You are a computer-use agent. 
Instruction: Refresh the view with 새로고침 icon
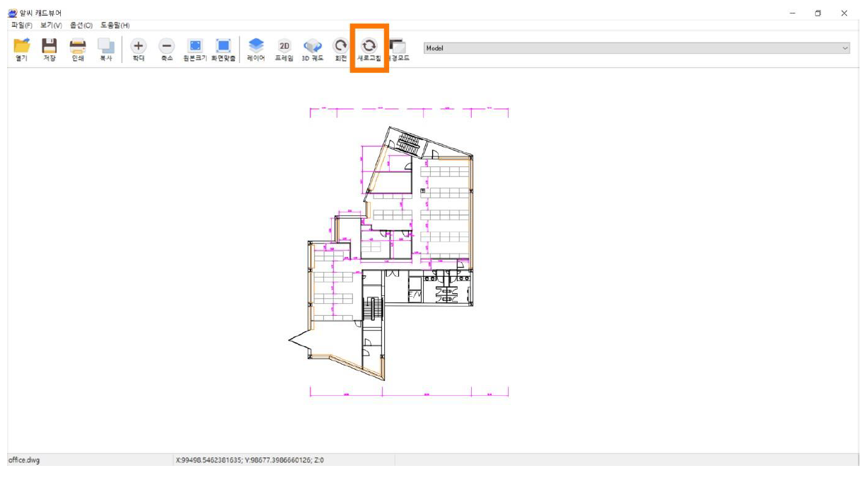coord(369,49)
